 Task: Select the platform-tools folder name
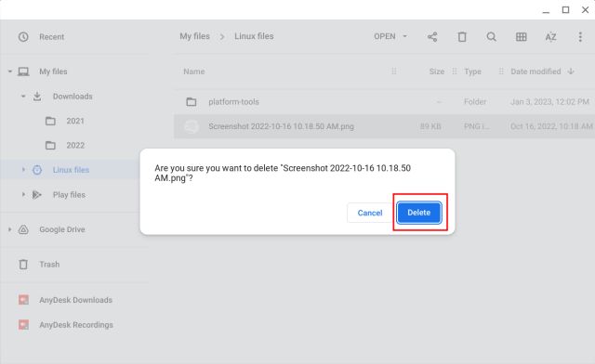tap(233, 101)
